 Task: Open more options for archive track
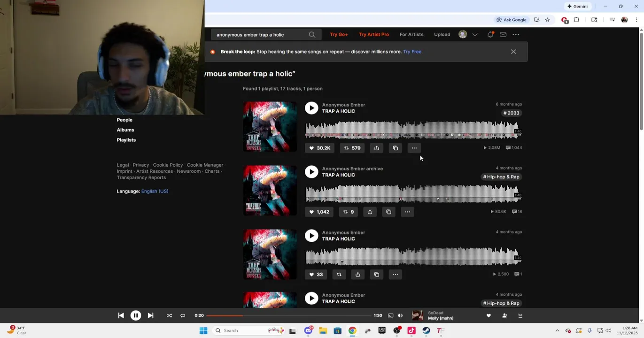click(408, 212)
